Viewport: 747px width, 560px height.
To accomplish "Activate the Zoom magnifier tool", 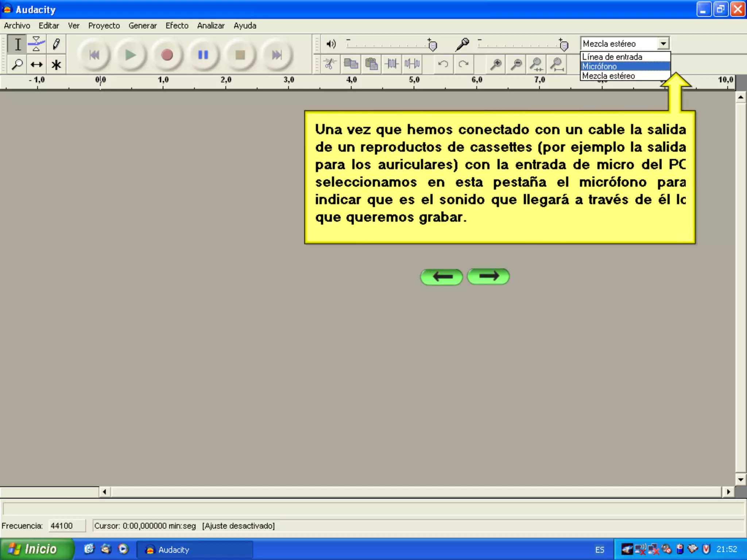I will click(x=17, y=65).
